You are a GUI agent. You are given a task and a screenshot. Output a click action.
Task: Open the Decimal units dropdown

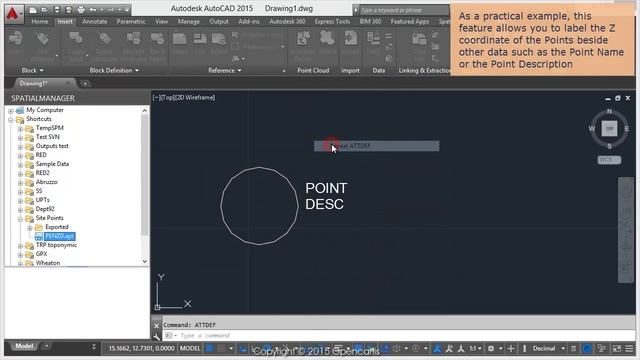(x=549, y=349)
